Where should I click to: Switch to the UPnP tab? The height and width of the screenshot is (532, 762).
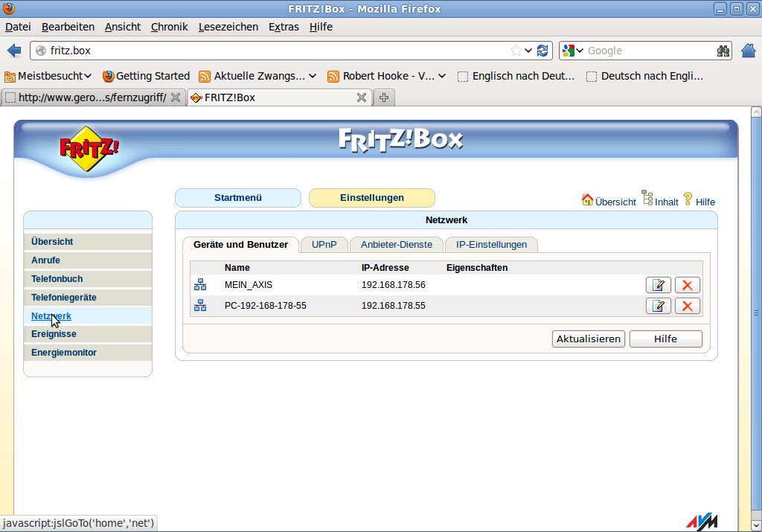(324, 245)
